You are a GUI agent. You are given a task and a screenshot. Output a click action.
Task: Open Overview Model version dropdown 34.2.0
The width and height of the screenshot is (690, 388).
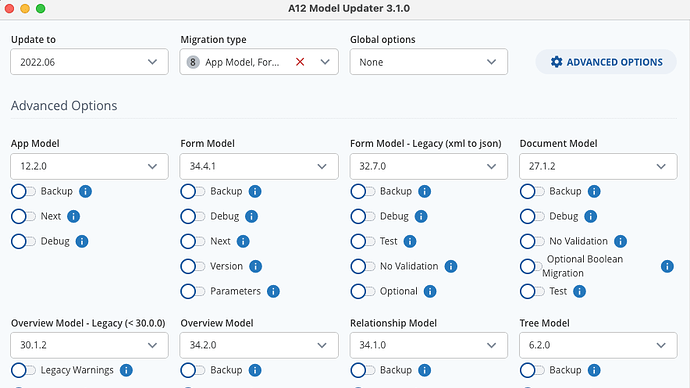pos(259,345)
